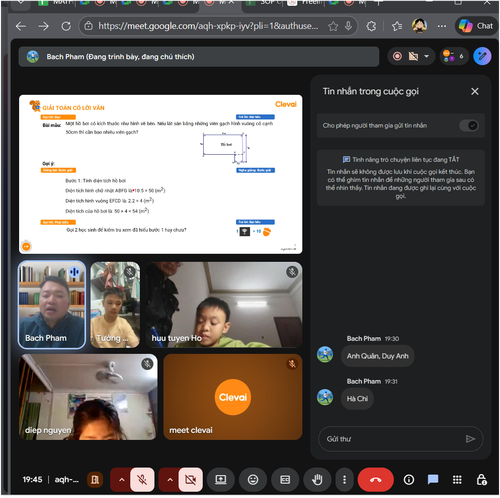Close the in-call messages panel
500x498 pixels.
coord(475,91)
